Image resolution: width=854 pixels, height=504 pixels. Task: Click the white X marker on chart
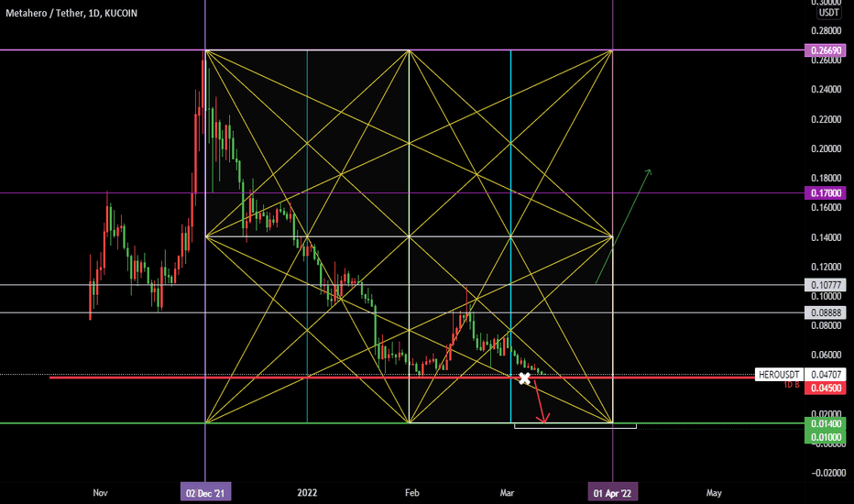tap(524, 378)
